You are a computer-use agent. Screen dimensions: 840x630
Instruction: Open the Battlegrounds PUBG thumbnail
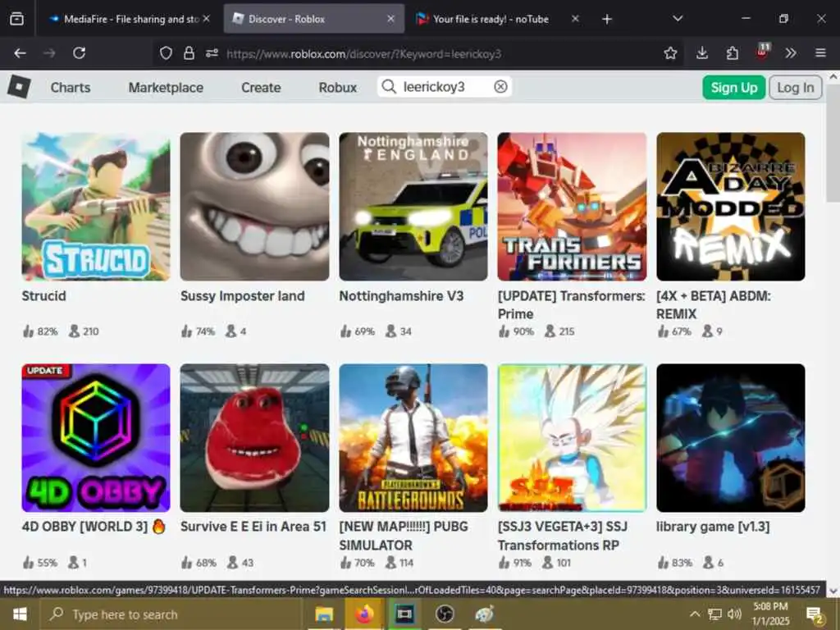click(413, 438)
